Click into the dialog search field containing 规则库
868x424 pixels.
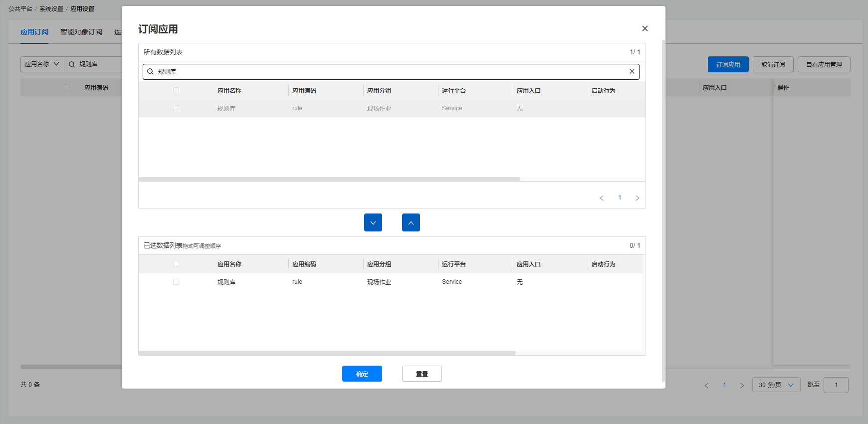(391, 71)
